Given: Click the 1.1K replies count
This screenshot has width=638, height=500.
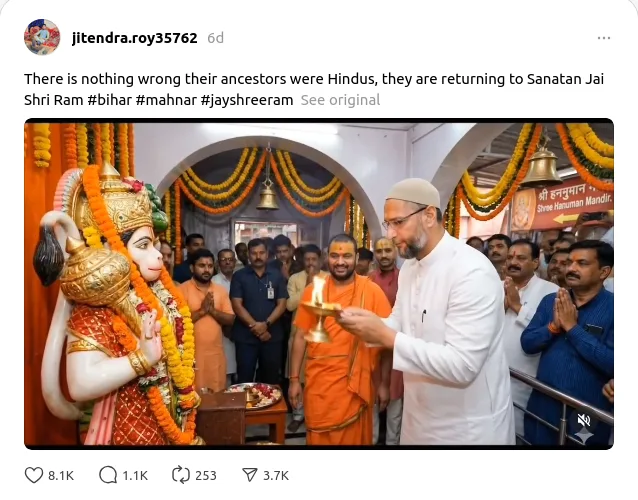Looking at the screenshot, I should [x=134, y=475].
